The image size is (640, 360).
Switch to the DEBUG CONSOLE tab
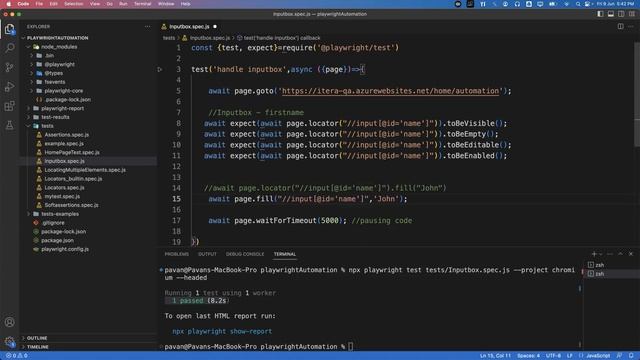245,254
